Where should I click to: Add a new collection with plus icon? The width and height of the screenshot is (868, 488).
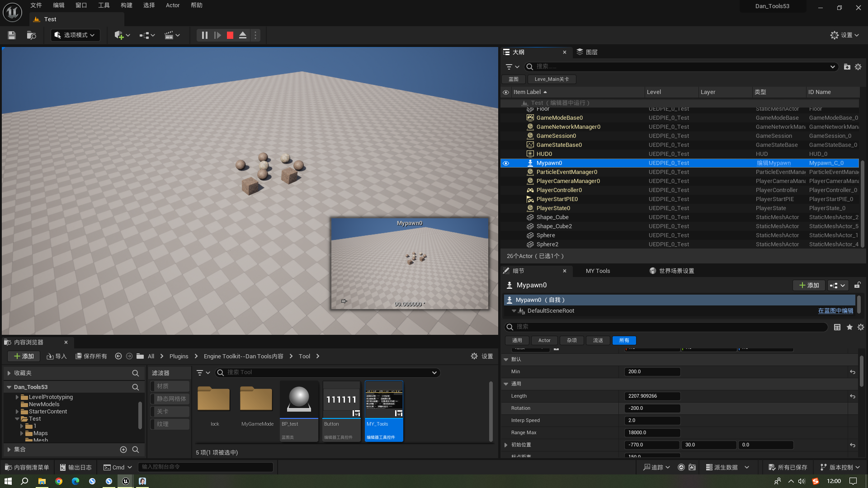pos(123,450)
